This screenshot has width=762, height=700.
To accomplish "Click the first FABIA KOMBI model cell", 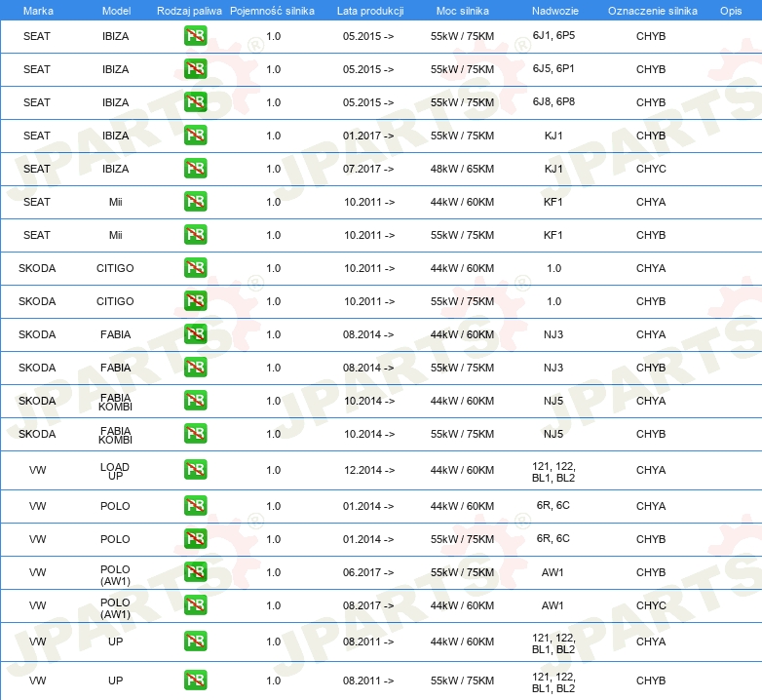I will (x=115, y=402).
